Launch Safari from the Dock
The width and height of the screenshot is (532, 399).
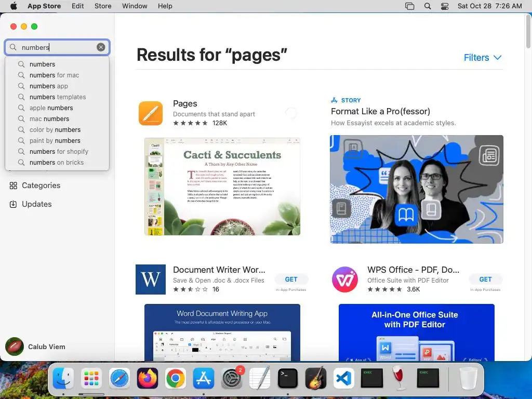pyautogui.click(x=119, y=378)
